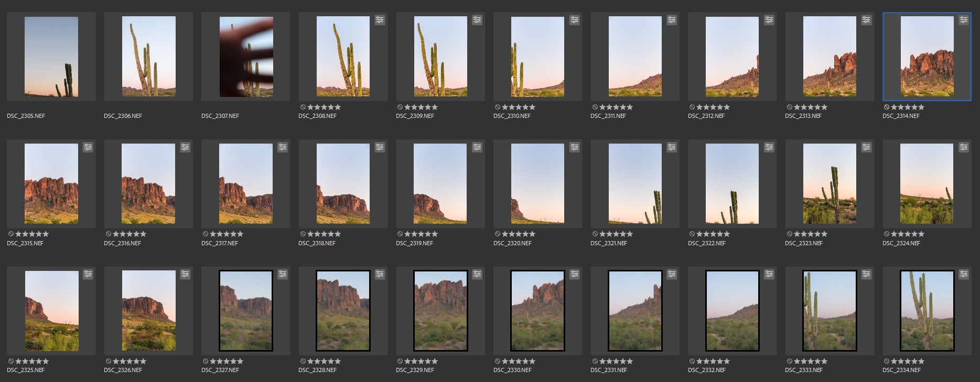Select the blurry DSC_2307.NEF thumbnail
The height and width of the screenshot is (382, 980).
click(x=246, y=57)
